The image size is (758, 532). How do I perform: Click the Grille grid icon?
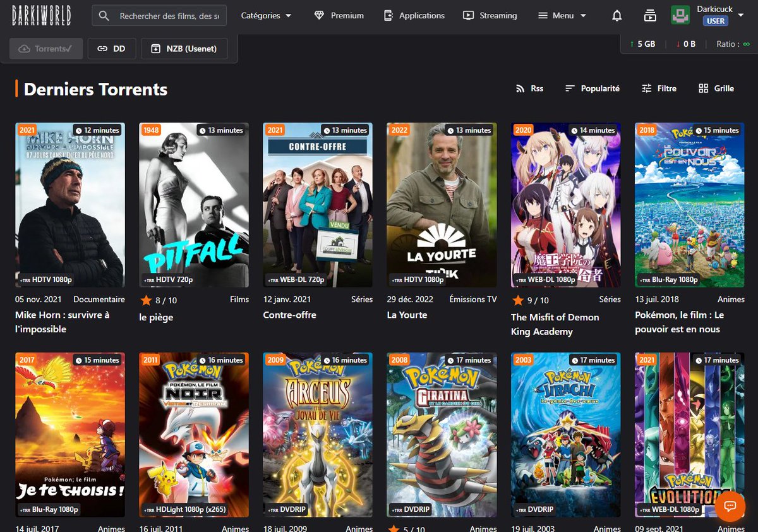[704, 88]
